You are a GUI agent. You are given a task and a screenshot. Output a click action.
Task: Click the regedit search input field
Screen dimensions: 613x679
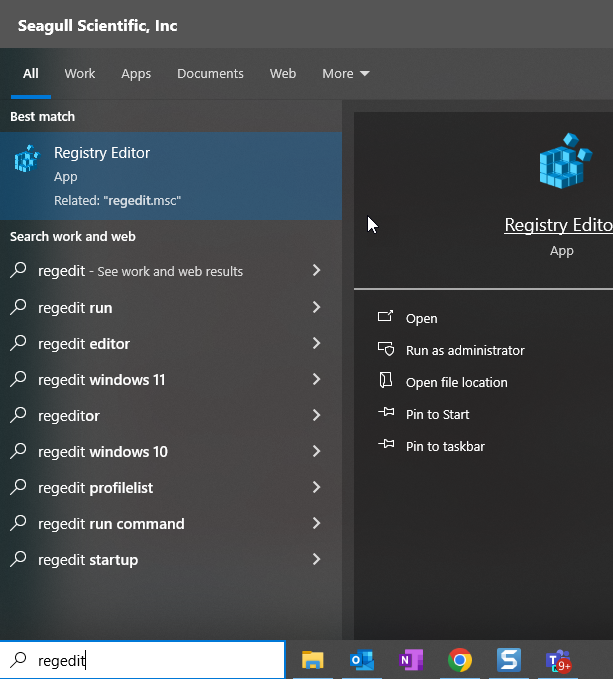click(x=142, y=660)
